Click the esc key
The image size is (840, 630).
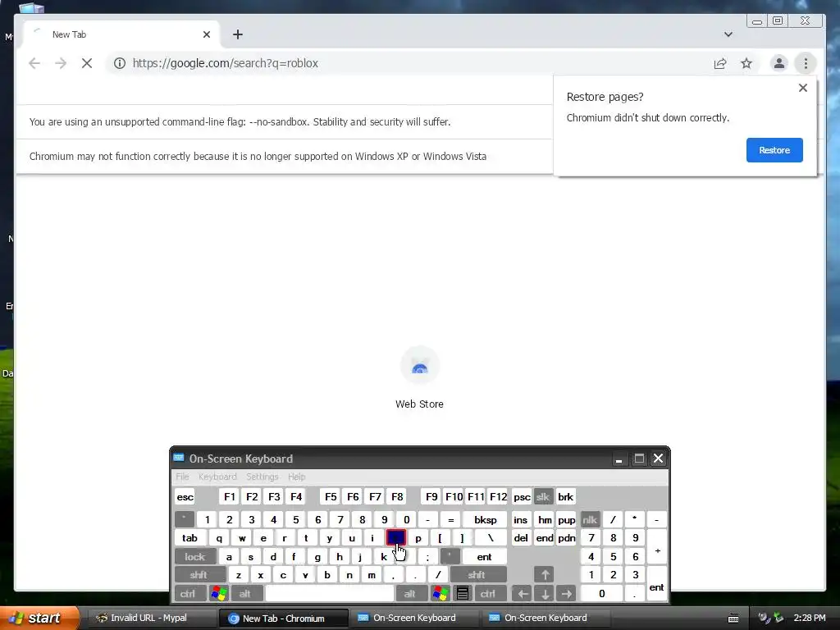click(x=185, y=496)
